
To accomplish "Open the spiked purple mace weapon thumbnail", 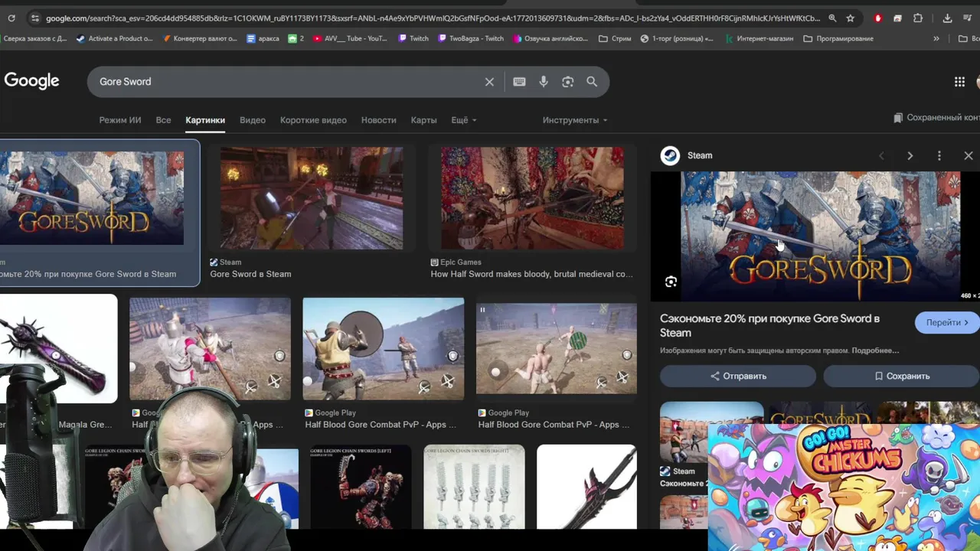I will click(58, 348).
